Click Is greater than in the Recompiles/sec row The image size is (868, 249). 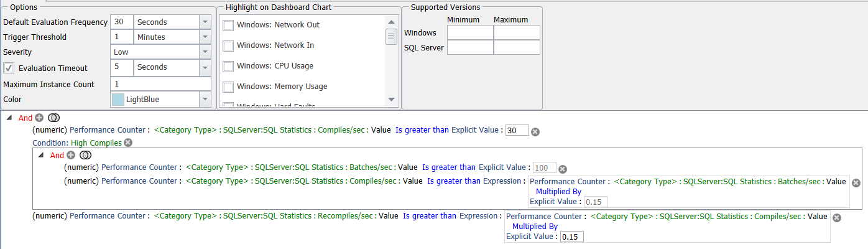click(x=430, y=216)
